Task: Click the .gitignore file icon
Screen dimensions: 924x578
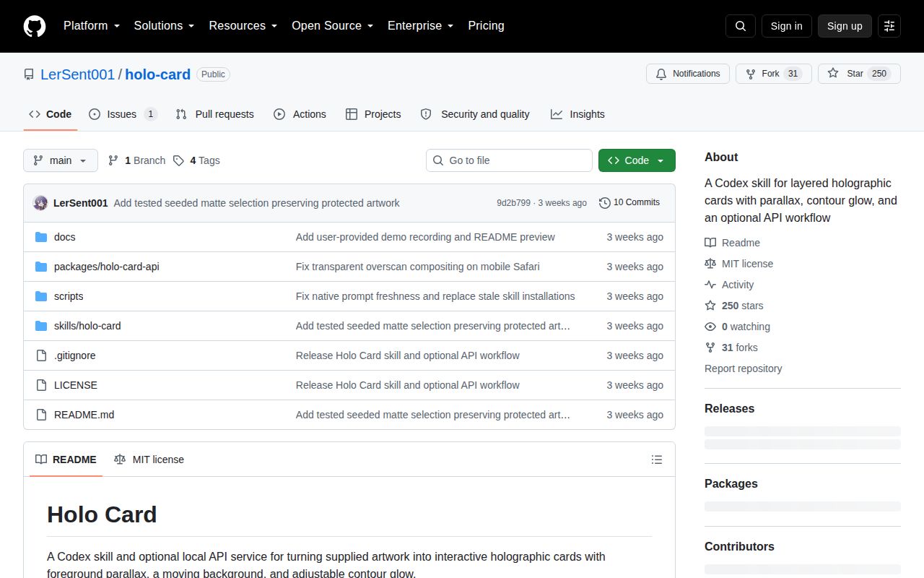Action: [x=41, y=355]
